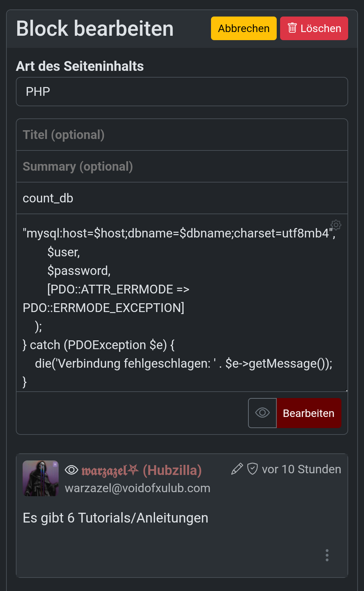
Task: Click the shield verification icon on the post
Action: pos(252,469)
